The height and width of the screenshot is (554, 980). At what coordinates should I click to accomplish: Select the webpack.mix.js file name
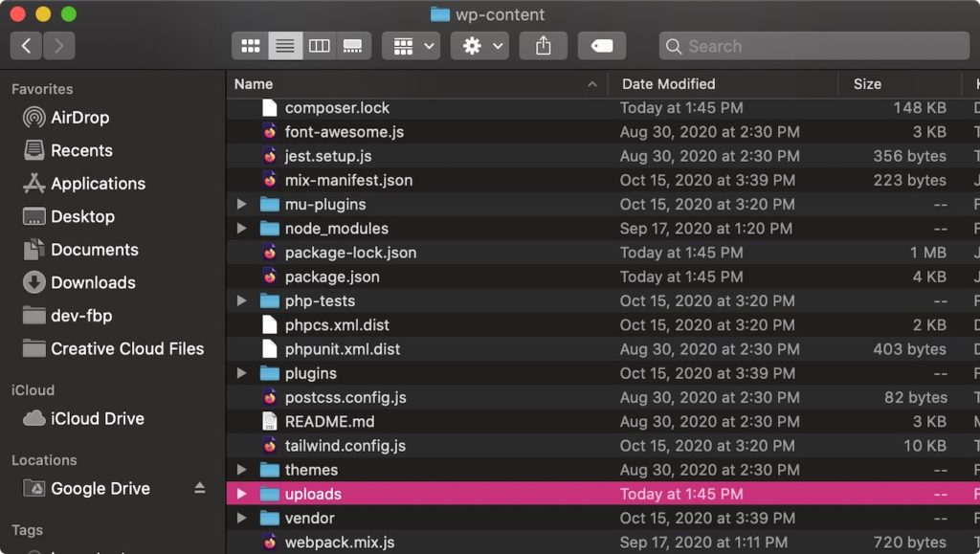tap(340, 543)
